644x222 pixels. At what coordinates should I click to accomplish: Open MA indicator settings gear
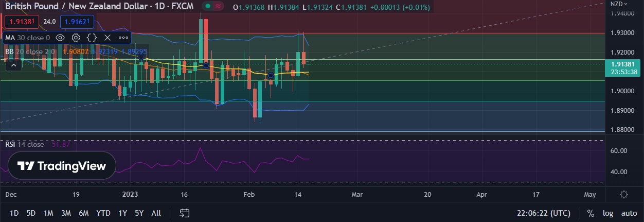[x=76, y=38]
